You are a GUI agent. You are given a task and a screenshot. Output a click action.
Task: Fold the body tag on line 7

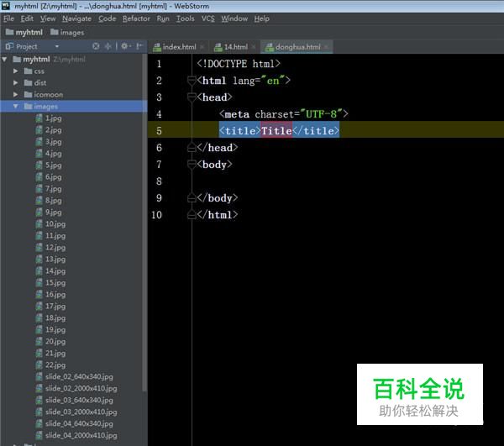pyautogui.click(x=192, y=164)
